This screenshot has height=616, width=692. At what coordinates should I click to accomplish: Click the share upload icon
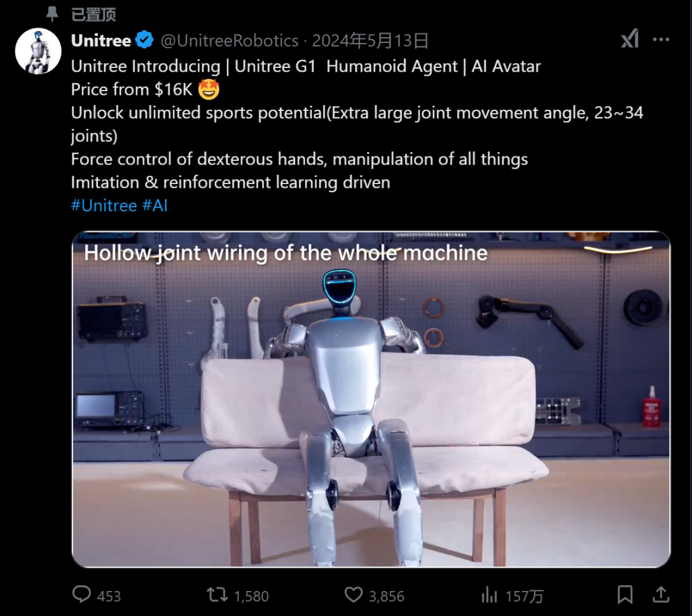(661, 594)
